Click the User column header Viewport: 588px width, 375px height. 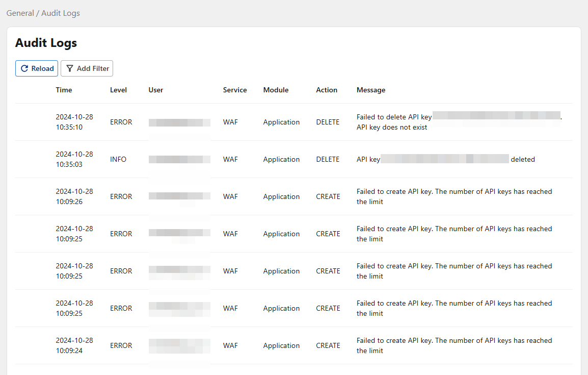[156, 90]
